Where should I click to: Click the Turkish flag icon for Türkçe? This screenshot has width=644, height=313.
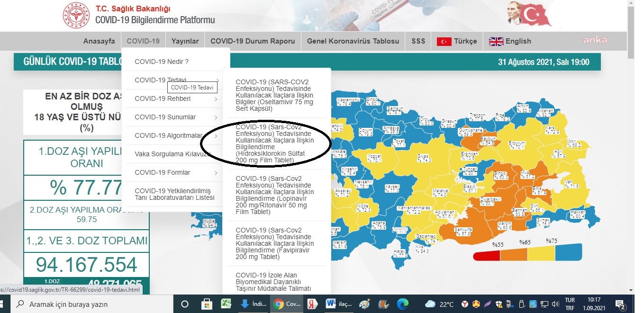(x=444, y=42)
